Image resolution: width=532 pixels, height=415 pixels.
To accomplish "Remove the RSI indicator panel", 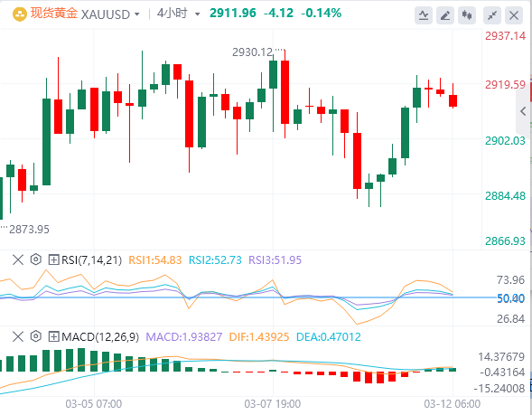I will click(x=18, y=260).
